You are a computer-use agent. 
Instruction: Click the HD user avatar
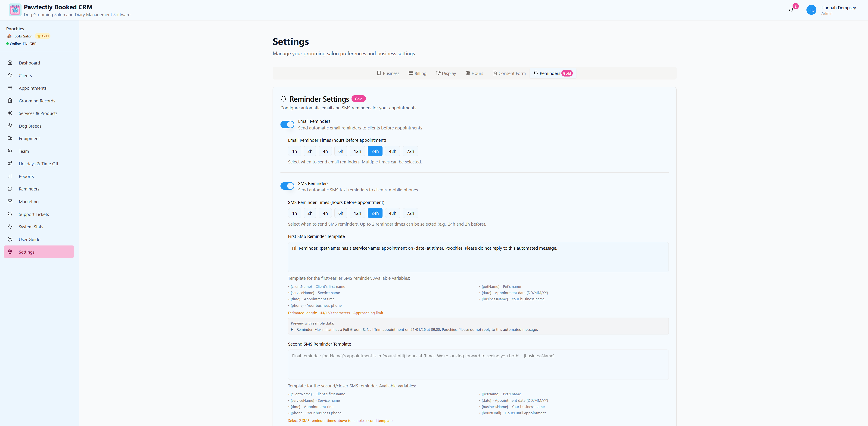811,10
